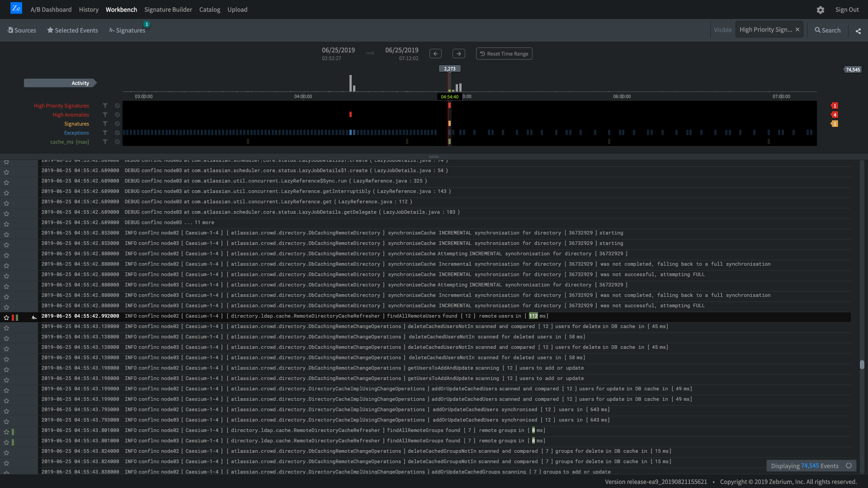Click vertical scrollbar thumb of log list
Screen dimensions: 868x488
[862, 365]
